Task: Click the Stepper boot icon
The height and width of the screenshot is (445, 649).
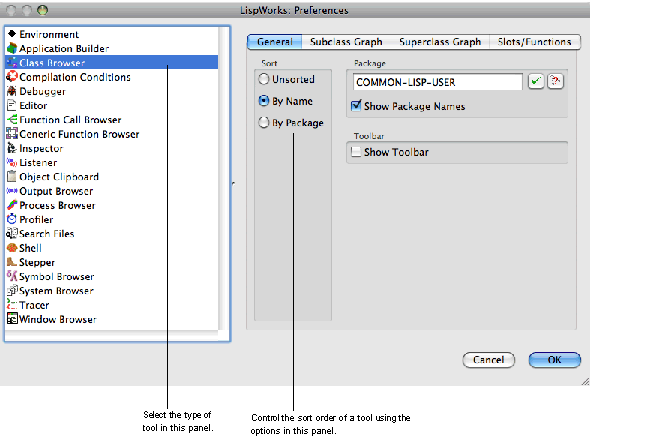Action: click(x=12, y=262)
